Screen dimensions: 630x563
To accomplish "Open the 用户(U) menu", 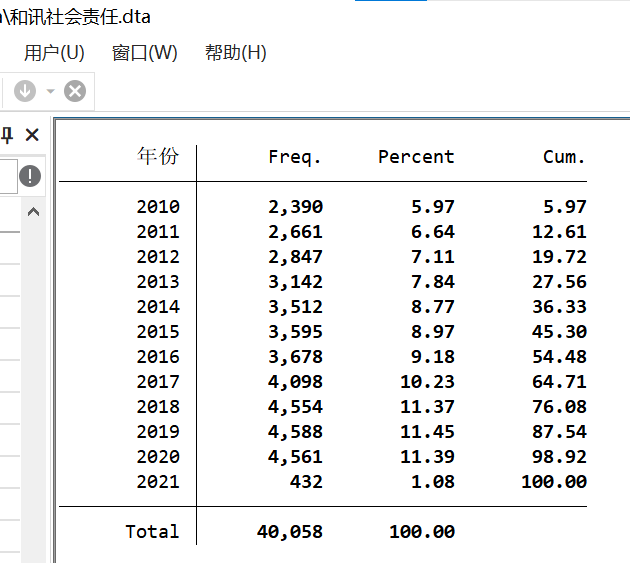I will 54,53.
